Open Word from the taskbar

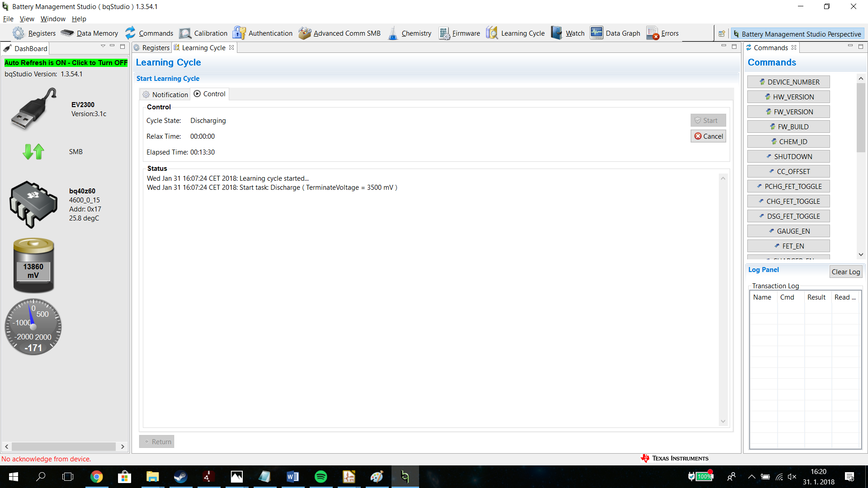(x=292, y=477)
